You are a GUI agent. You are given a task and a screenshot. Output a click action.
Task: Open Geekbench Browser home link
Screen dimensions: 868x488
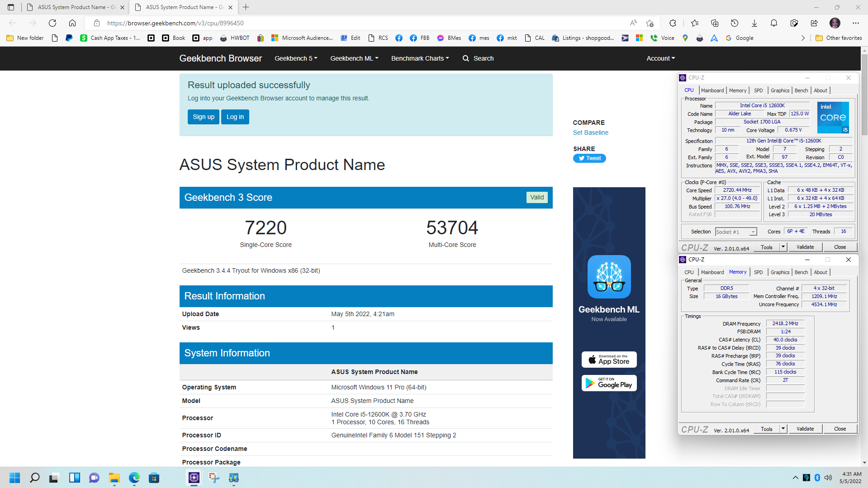(x=220, y=58)
